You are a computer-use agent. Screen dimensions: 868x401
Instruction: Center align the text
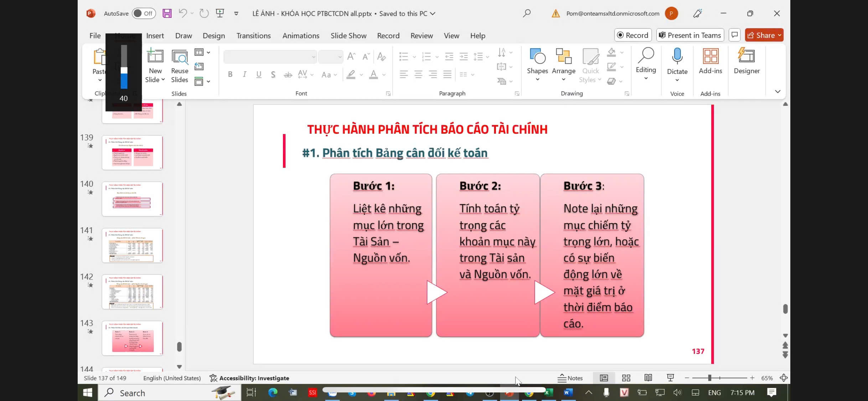[x=418, y=74]
